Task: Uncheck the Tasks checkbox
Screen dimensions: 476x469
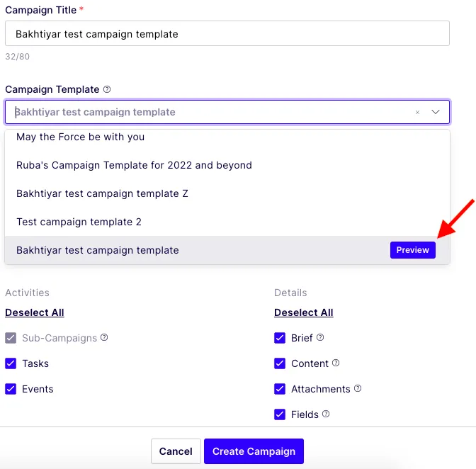Action: 11,363
